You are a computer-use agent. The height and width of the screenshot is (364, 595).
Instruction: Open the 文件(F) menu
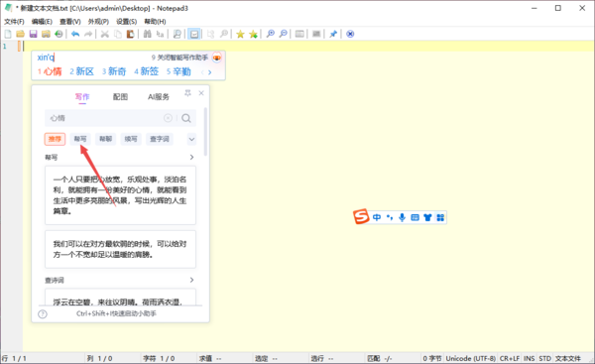(14, 22)
